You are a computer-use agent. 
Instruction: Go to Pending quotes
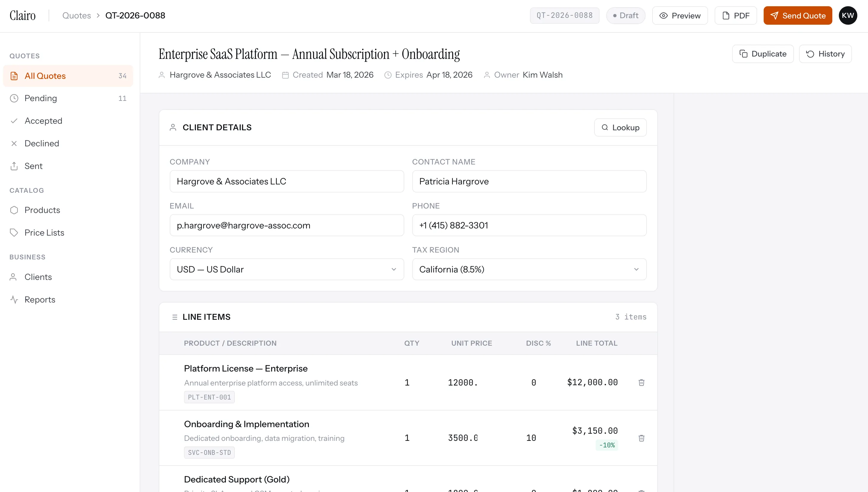tap(68, 98)
